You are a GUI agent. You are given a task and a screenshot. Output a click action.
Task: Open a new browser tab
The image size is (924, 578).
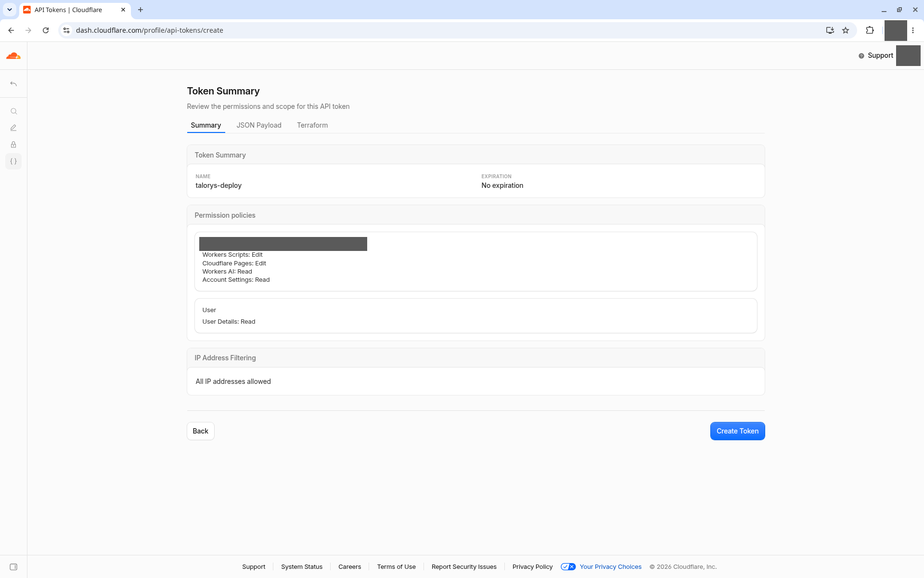click(141, 10)
